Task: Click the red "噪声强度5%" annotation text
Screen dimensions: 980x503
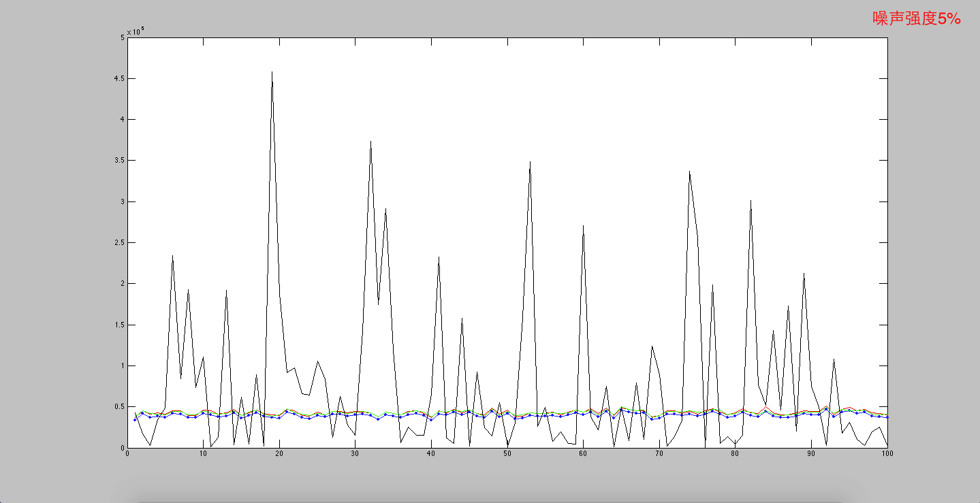Action: point(916,19)
